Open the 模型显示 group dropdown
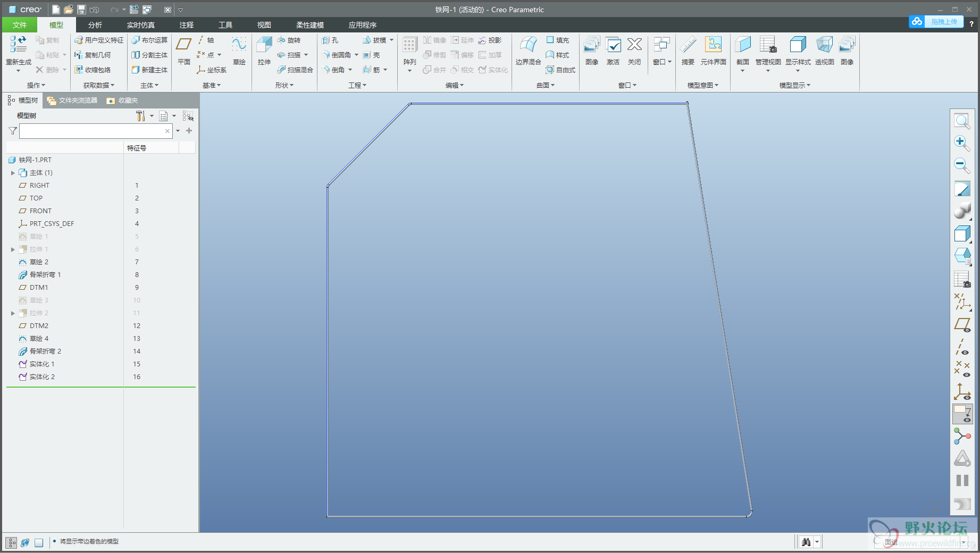Viewport: 980px width, 553px height. coord(795,85)
